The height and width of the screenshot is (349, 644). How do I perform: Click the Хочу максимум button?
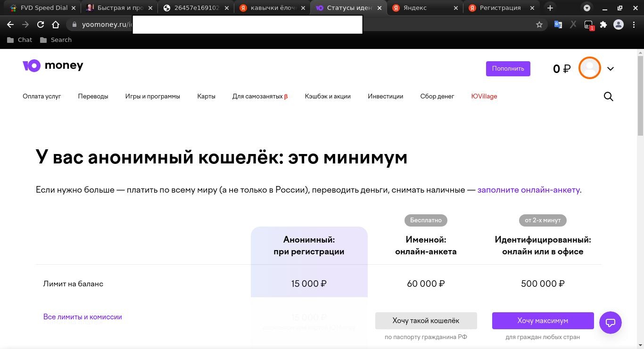543,320
